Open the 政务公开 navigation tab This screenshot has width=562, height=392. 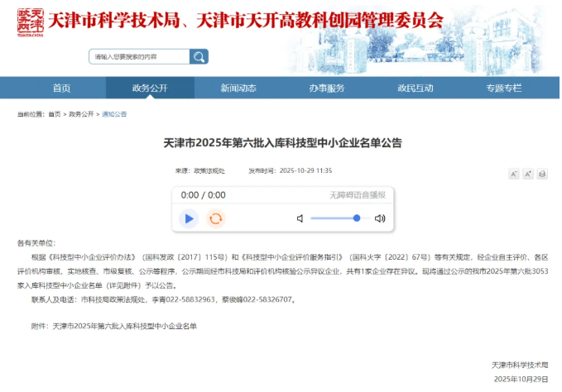point(150,88)
